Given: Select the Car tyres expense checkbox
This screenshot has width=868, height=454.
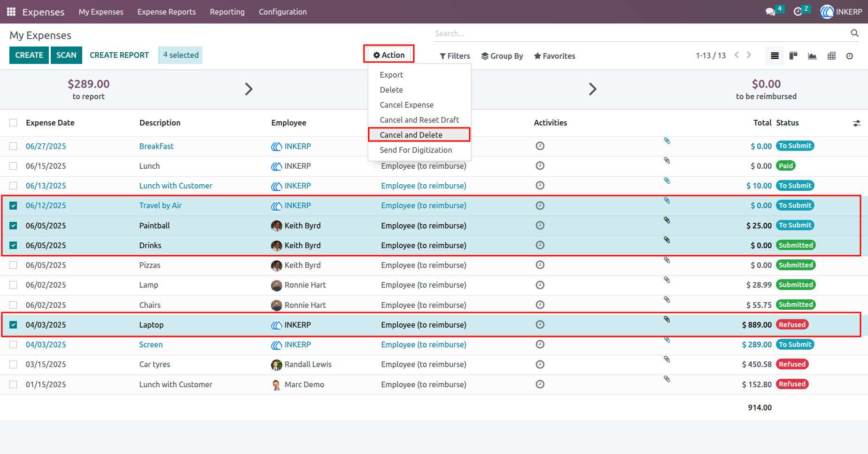Looking at the screenshot, I should tap(13, 364).
